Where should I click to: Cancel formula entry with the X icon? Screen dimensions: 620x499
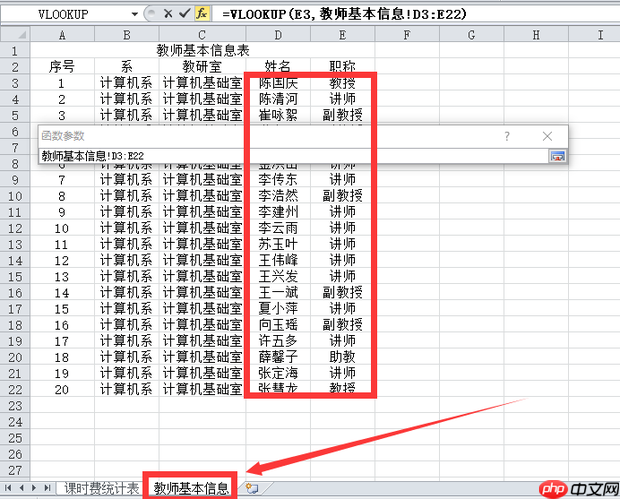click(168, 14)
